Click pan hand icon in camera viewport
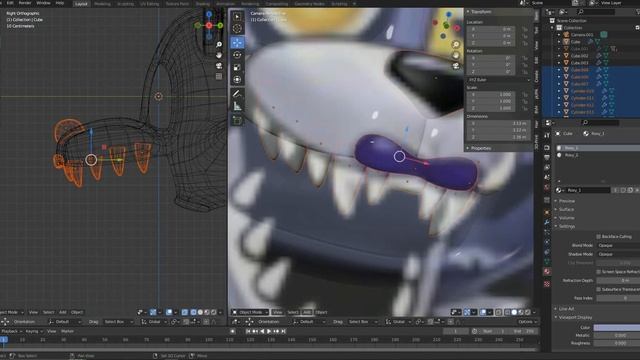 (456, 55)
